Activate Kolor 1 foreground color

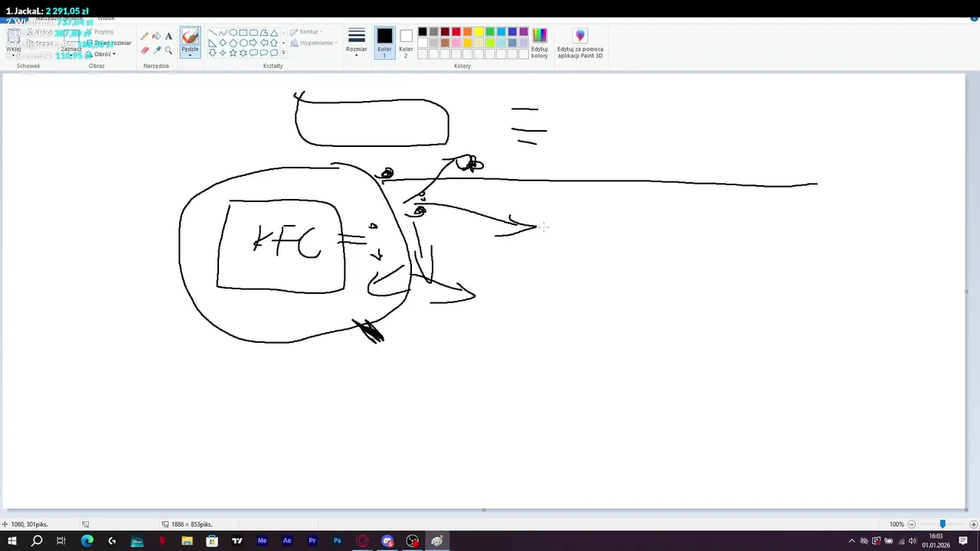[384, 43]
